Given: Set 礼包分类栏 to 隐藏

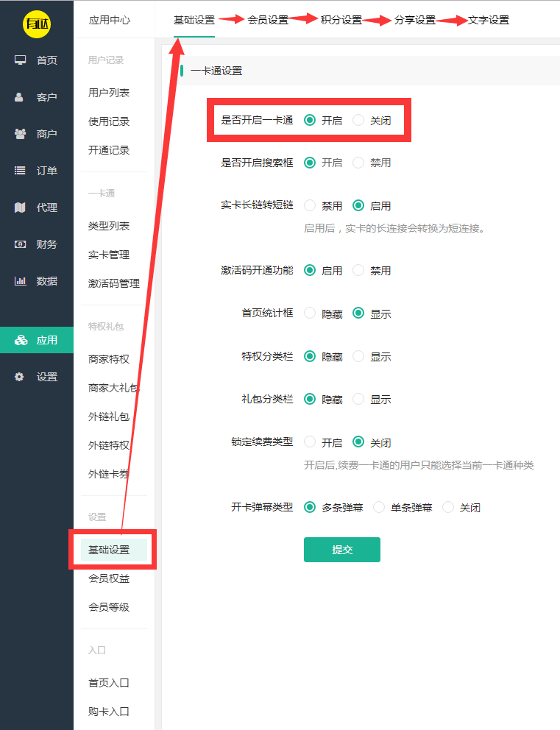Looking at the screenshot, I should click(310, 399).
